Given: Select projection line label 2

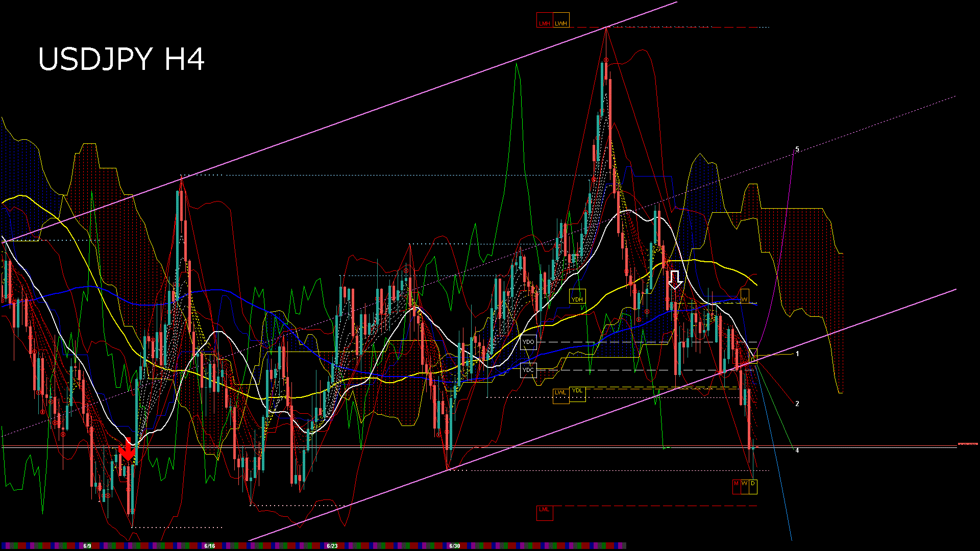Looking at the screenshot, I should coord(797,404).
